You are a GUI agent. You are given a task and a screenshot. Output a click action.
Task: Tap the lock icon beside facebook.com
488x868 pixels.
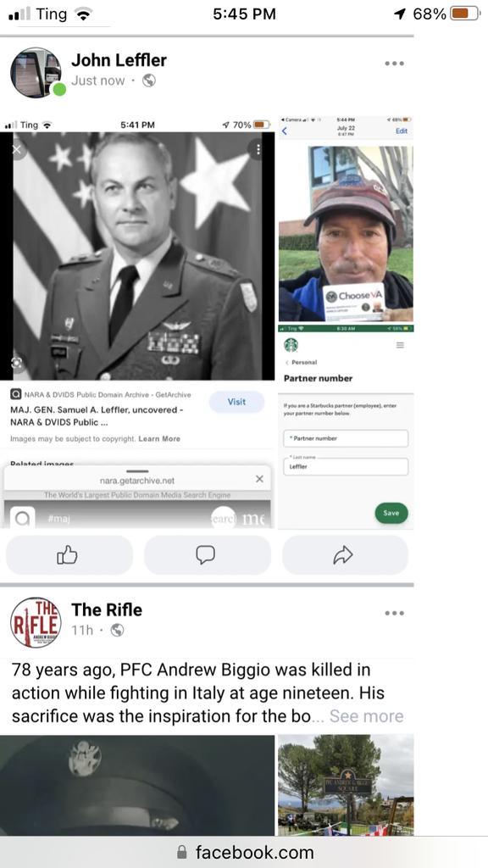[181, 853]
